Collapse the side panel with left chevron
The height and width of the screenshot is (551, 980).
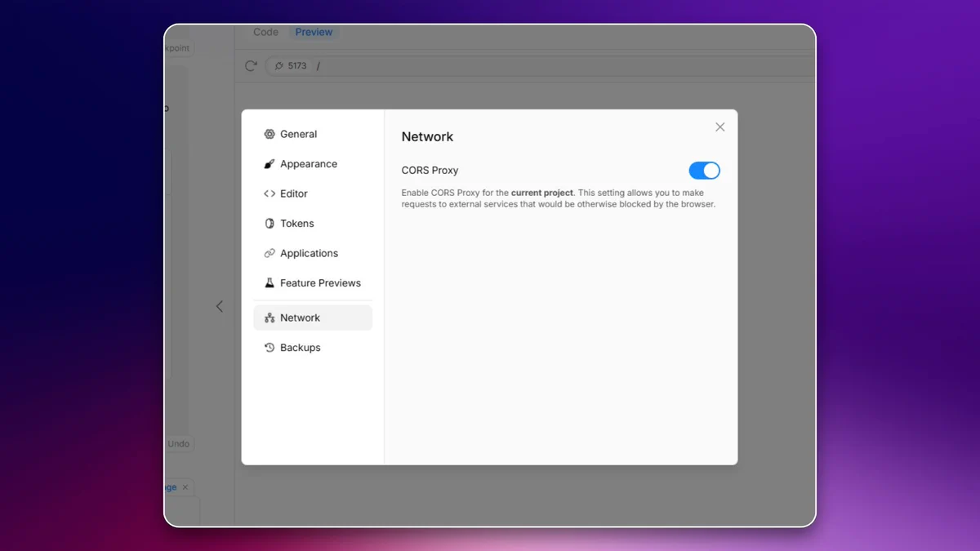pyautogui.click(x=219, y=306)
